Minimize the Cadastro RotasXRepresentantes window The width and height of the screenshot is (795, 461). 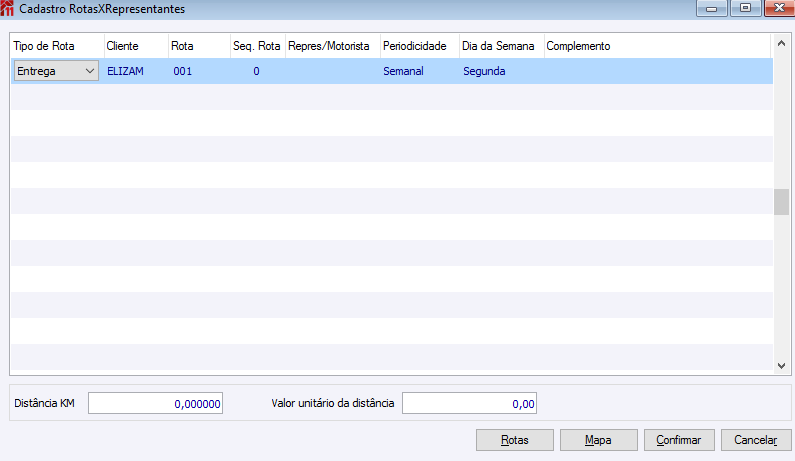point(712,8)
